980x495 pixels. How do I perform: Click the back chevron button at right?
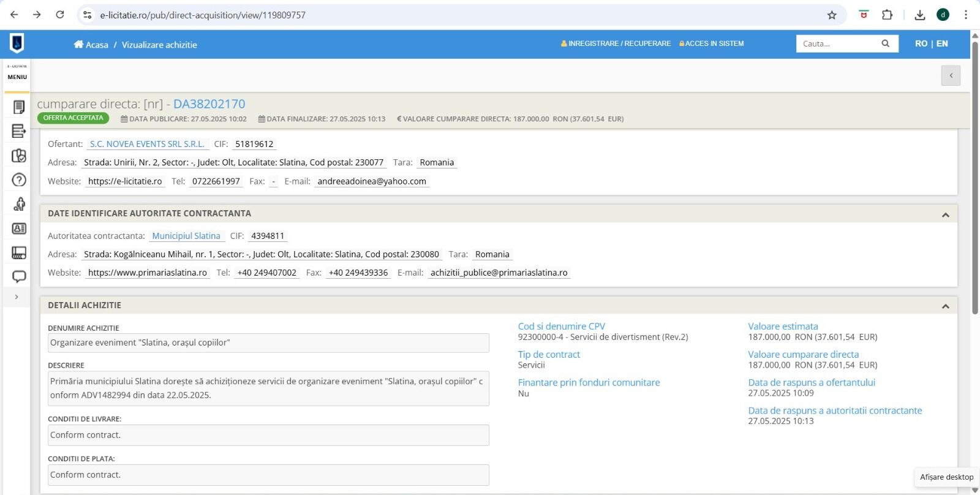click(x=951, y=75)
